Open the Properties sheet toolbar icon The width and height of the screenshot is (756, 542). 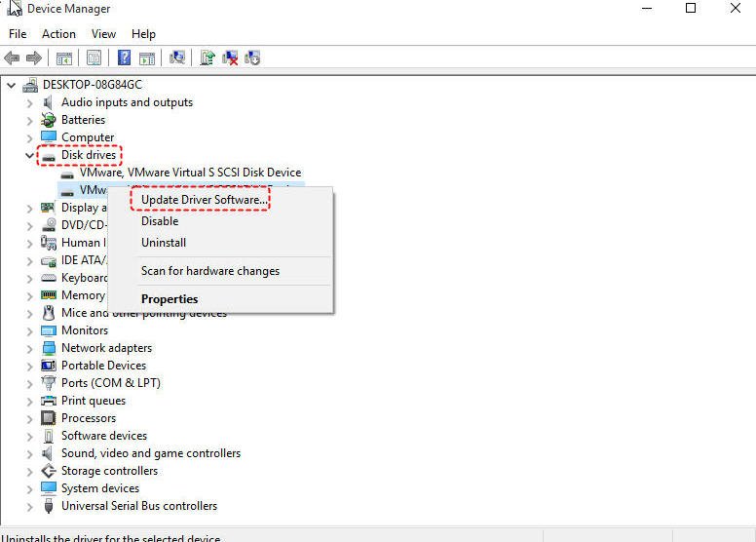point(94,58)
